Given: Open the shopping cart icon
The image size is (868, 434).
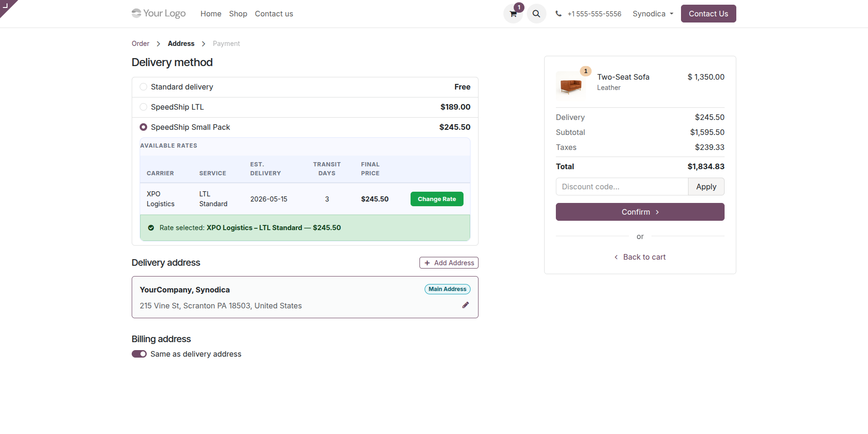Looking at the screenshot, I should pos(513,14).
